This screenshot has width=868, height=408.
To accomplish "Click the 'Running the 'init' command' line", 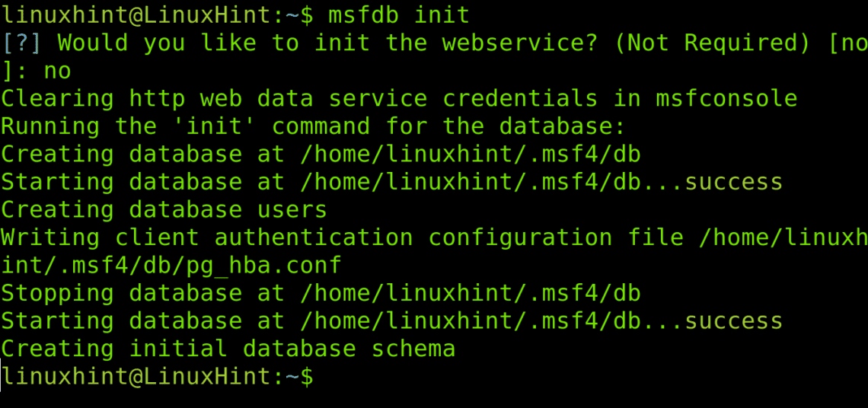I will tap(314, 126).
